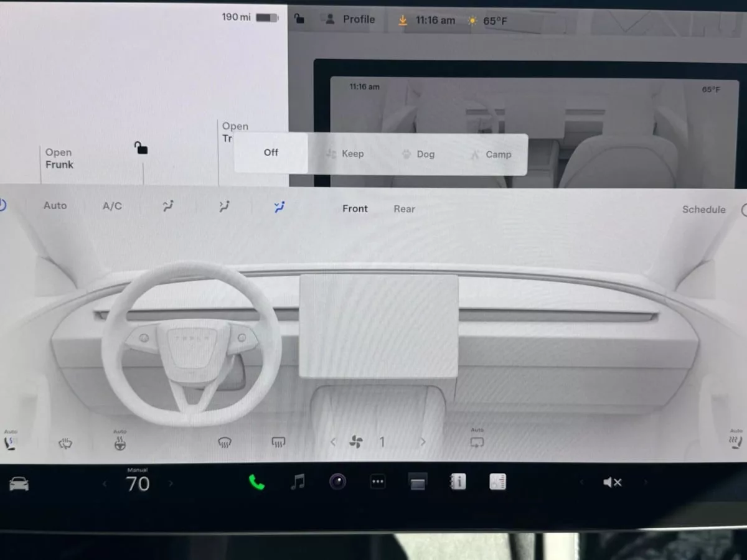Increase fan speed with right chevron
Image resolution: width=747 pixels, height=560 pixels.
[423, 442]
